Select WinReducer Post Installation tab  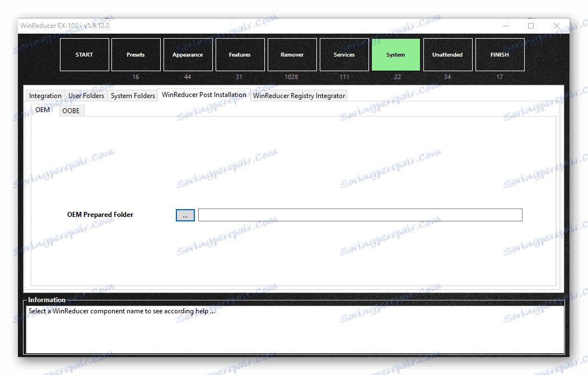point(204,95)
